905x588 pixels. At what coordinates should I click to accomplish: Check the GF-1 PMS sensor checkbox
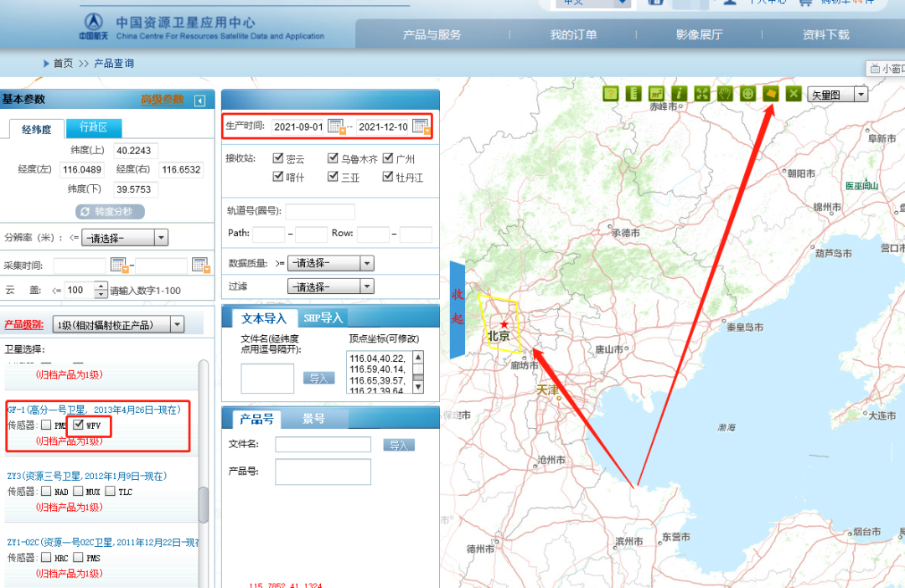click(46, 425)
